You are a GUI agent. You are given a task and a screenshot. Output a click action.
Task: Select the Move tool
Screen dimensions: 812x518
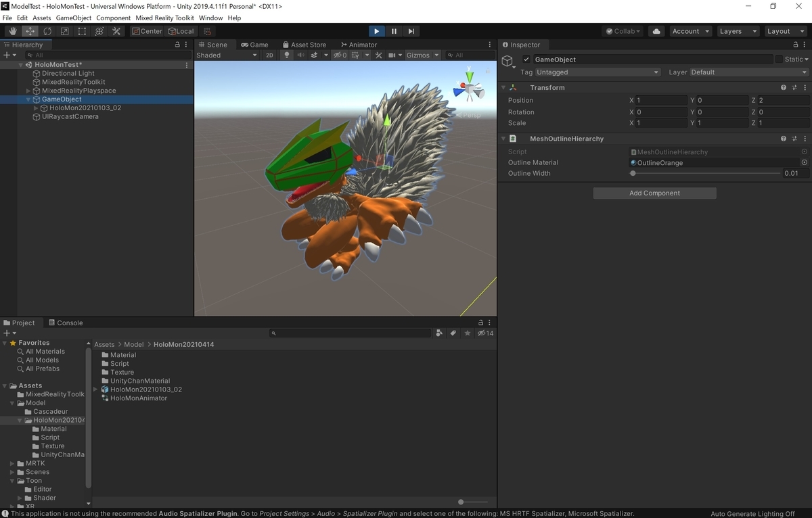pos(30,31)
